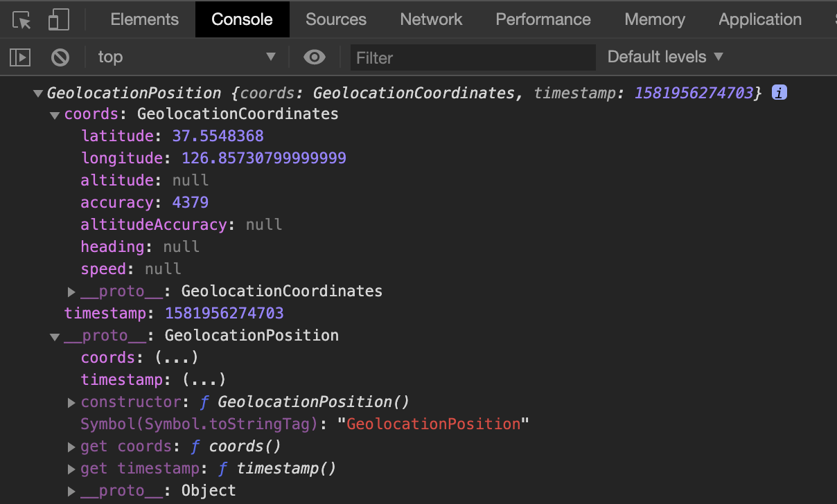Open the top context selector dropdown
The height and width of the screenshot is (504, 837).
coord(186,57)
